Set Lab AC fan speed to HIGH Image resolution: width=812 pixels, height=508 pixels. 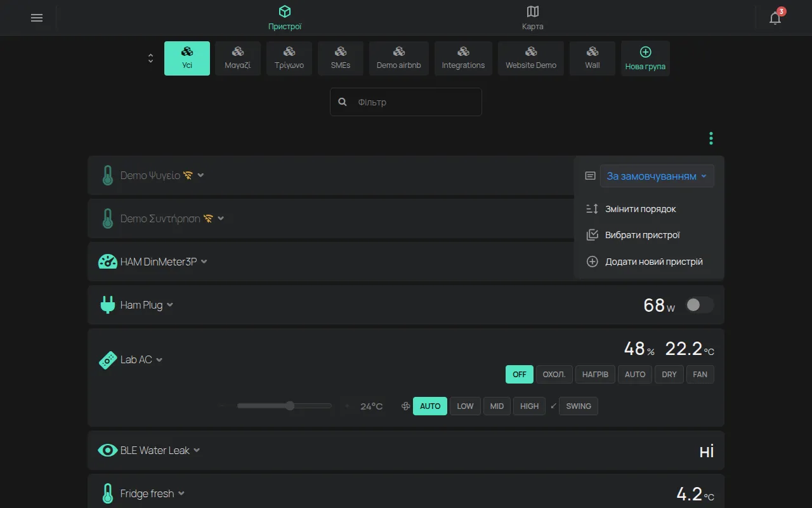click(530, 406)
